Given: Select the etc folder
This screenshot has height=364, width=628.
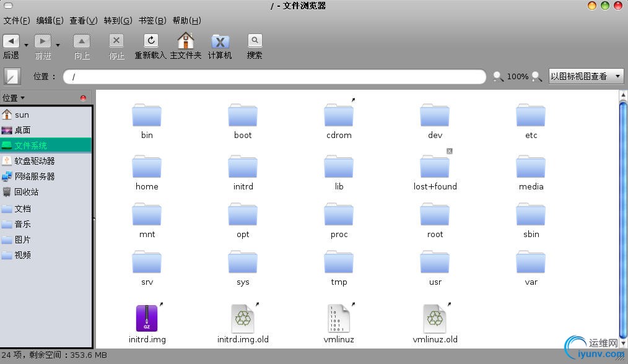Looking at the screenshot, I should (531, 117).
